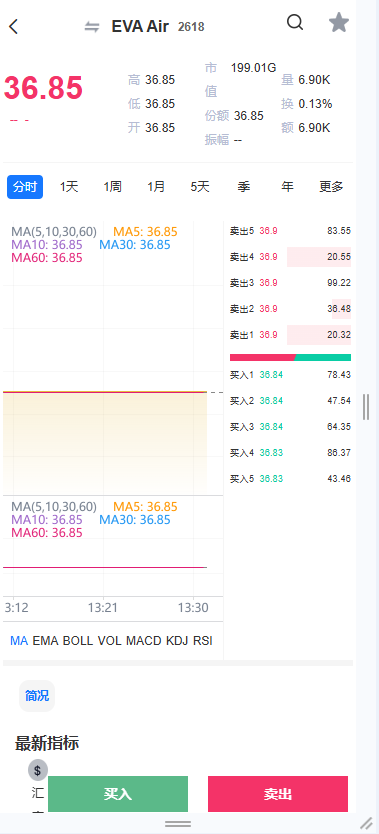Click the swap arrows icon beside EVA Air
The width and height of the screenshot is (379, 834).
pos(92,27)
